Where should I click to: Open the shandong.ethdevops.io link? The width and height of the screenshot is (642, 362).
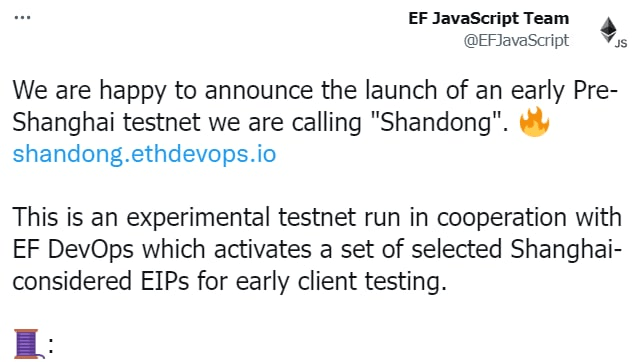[x=144, y=154]
